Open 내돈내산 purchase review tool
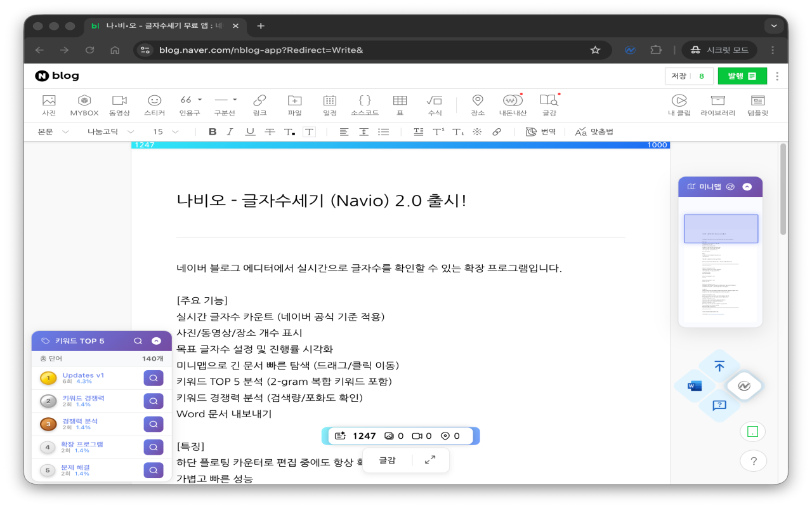Viewport: 812px width, 508px height. click(513, 105)
